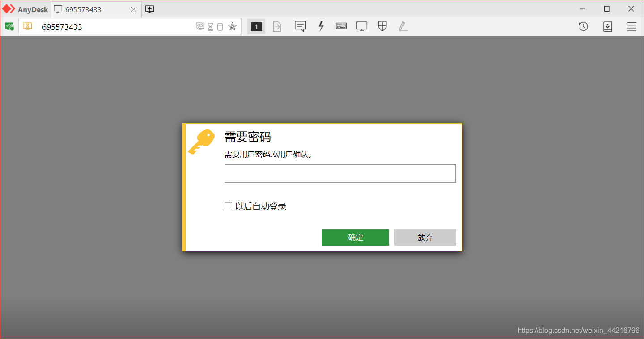Open the keyboard settings icon

pyautogui.click(x=341, y=26)
